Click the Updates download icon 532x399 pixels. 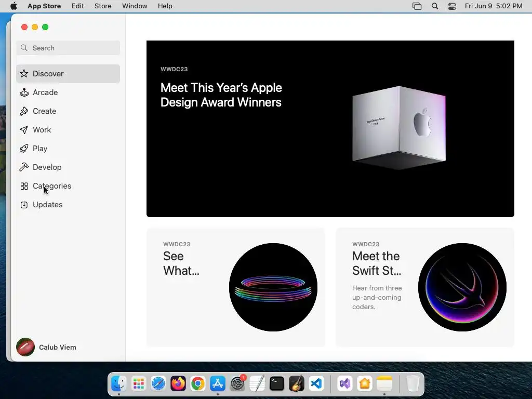24,205
